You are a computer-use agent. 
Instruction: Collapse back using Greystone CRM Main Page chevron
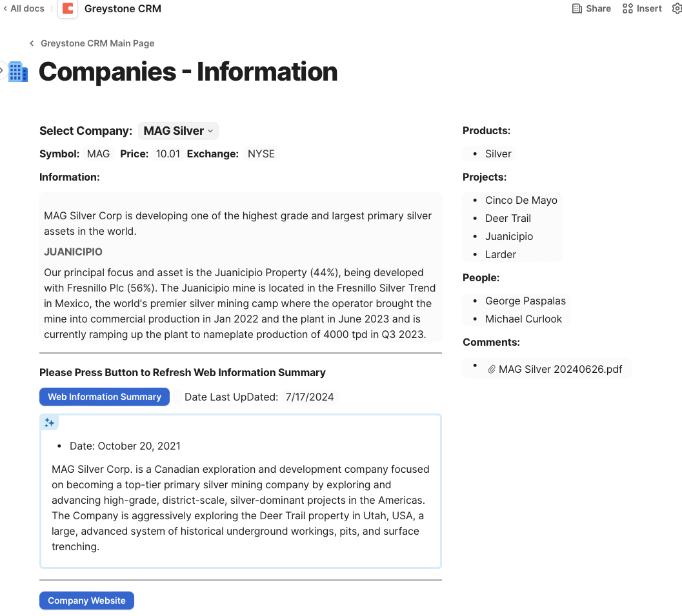point(31,43)
